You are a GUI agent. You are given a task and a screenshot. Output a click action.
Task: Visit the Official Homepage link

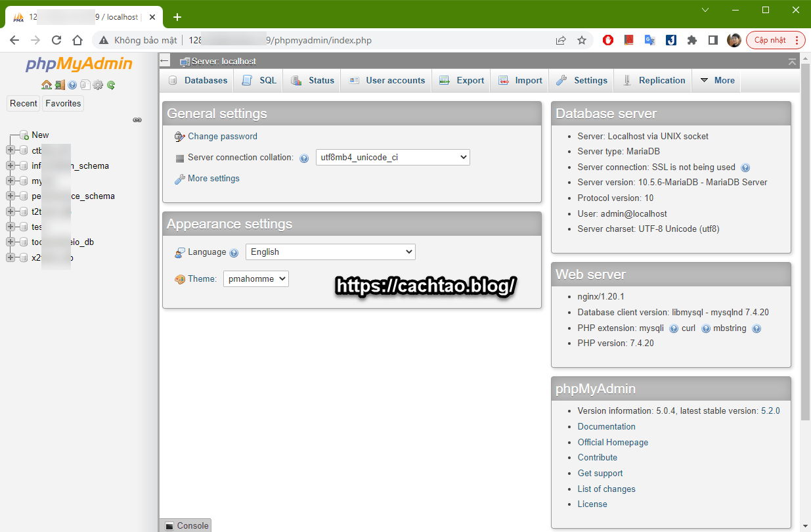(x=613, y=443)
